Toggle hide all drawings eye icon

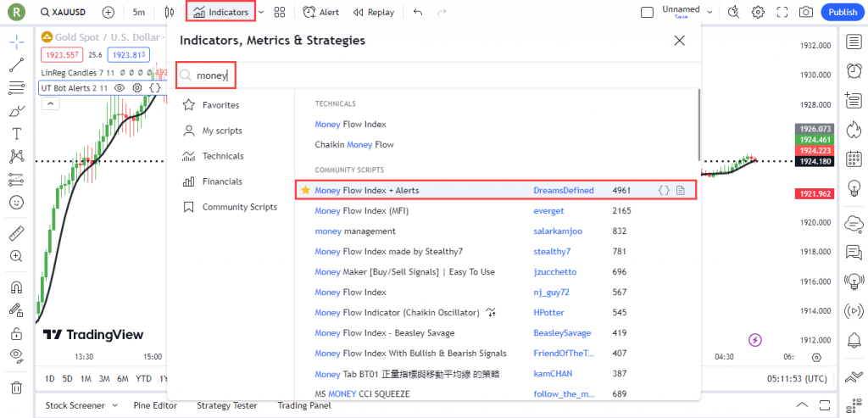(17, 356)
